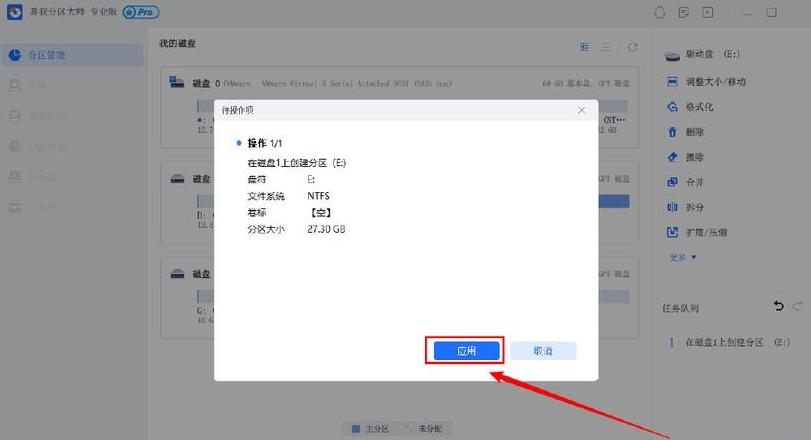Expand the 更多 (more) dropdown

tap(683, 257)
